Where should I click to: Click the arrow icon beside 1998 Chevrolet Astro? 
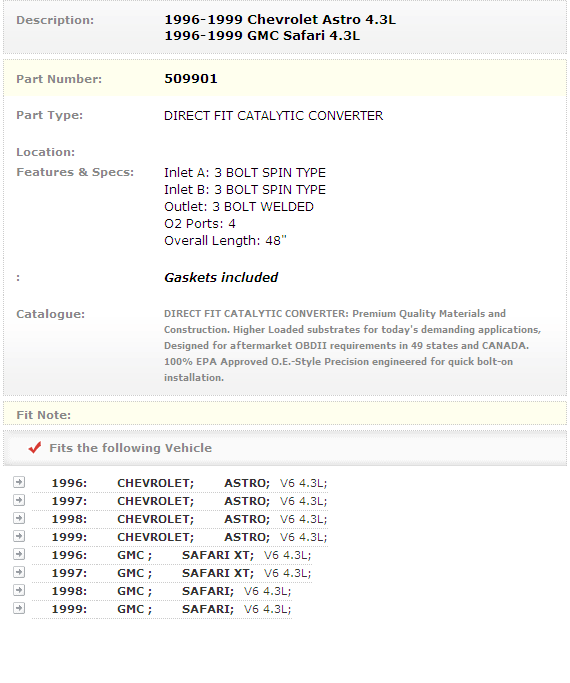click(19, 518)
